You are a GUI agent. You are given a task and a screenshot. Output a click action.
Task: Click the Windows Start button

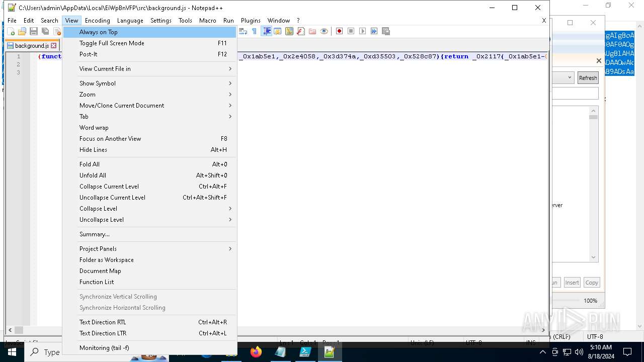click(12, 352)
